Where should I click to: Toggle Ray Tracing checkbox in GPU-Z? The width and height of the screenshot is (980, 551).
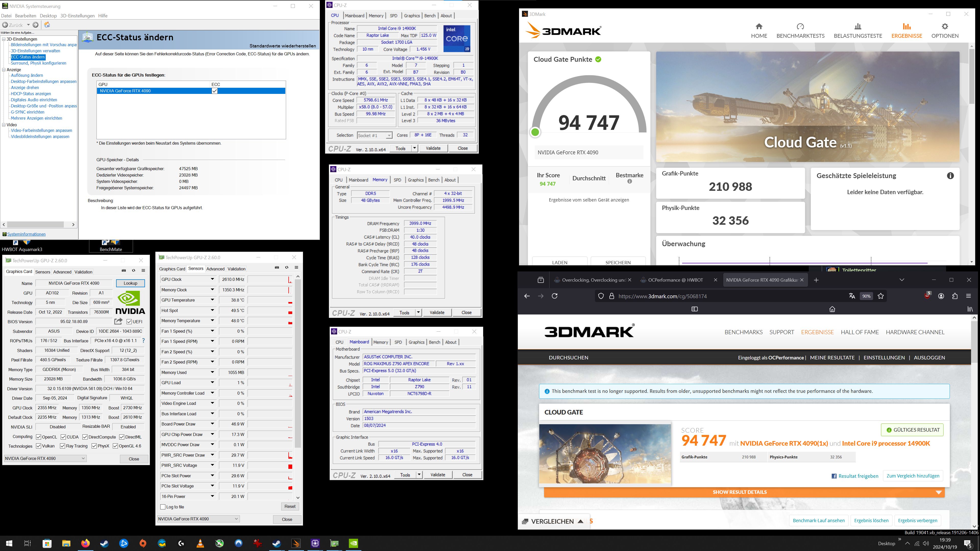pyautogui.click(x=62, y=446)
